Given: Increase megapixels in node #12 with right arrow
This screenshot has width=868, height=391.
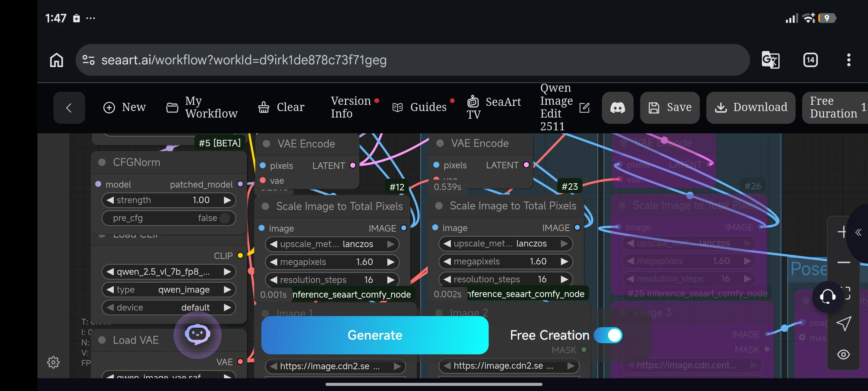Looking at the screenshot, I should (x=391, y=262).
